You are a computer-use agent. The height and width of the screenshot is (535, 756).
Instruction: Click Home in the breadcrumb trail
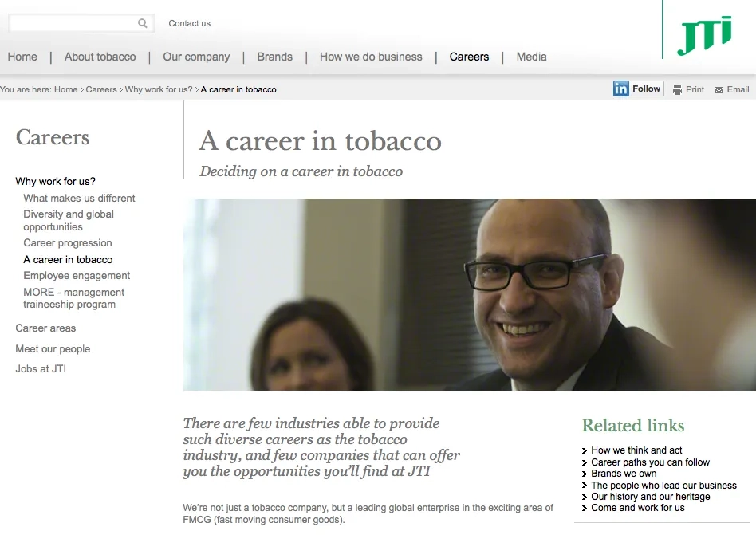point(65,89)
